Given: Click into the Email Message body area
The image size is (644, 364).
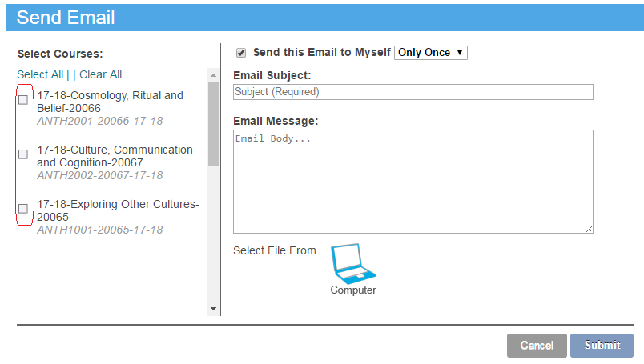Looking at the screenshot, I should (x=413, y=182).
